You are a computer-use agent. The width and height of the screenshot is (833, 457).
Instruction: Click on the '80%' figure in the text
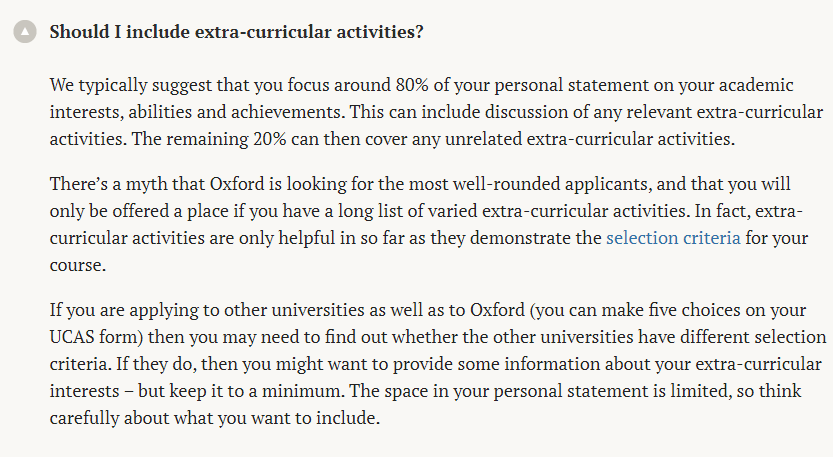coord(412,85)
